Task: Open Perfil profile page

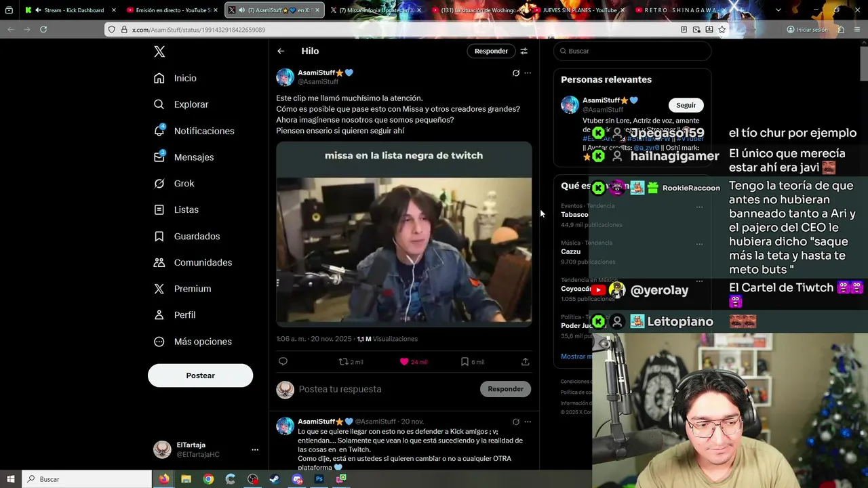Action: click(x=174, y=315)
